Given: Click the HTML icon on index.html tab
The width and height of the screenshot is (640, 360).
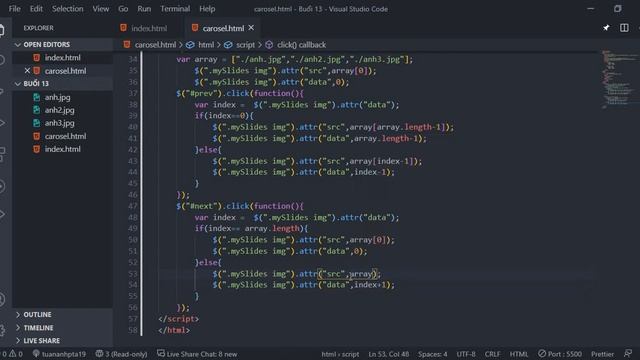Looking at the screenshot, I should (x=123, y=28).
